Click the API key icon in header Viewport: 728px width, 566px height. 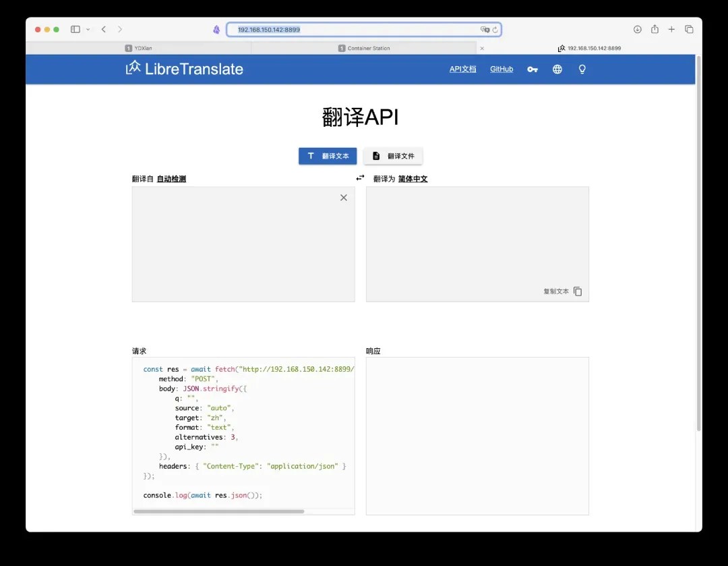[533, 69]
